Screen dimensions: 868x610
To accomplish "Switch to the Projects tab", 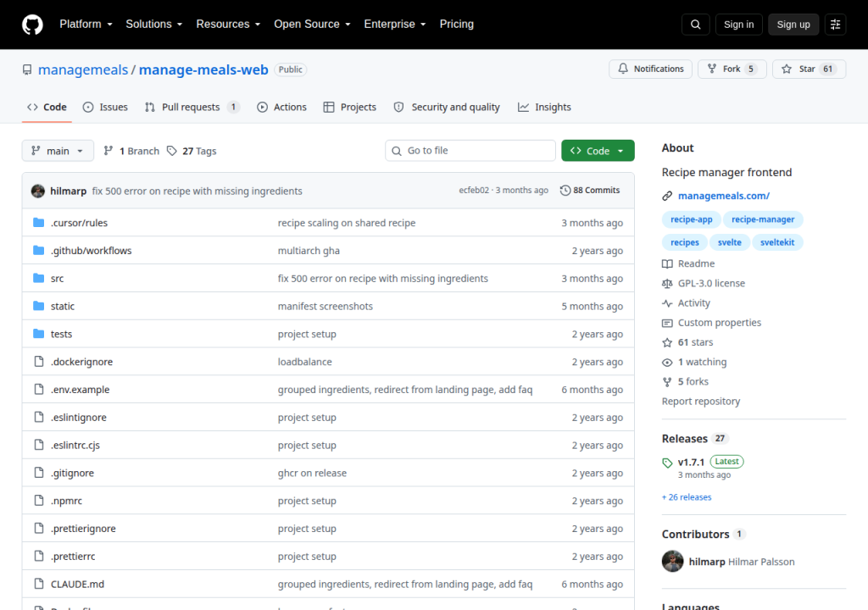I will click(350, 108).
